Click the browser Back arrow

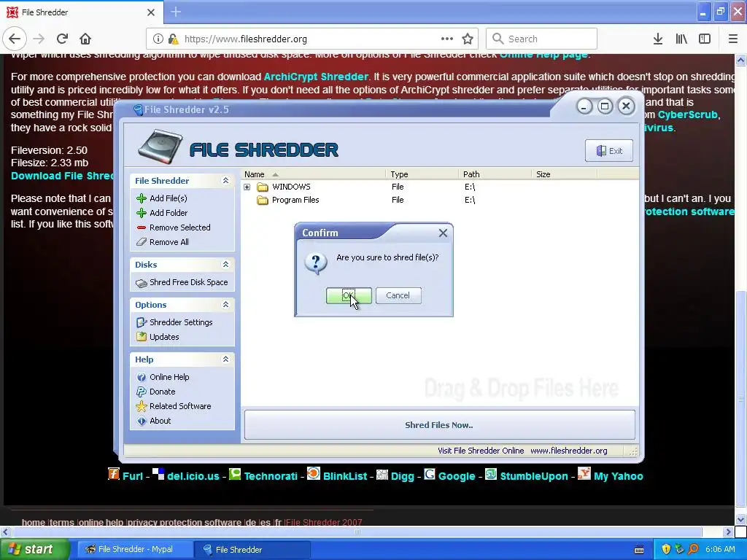pyautogui.click(x=15, y=39)
